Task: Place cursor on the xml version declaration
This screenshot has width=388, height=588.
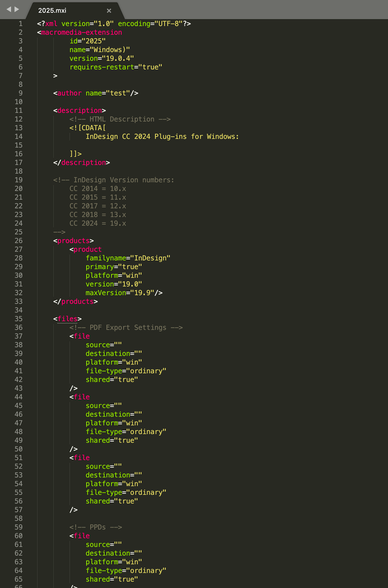Action: [114, 24]
